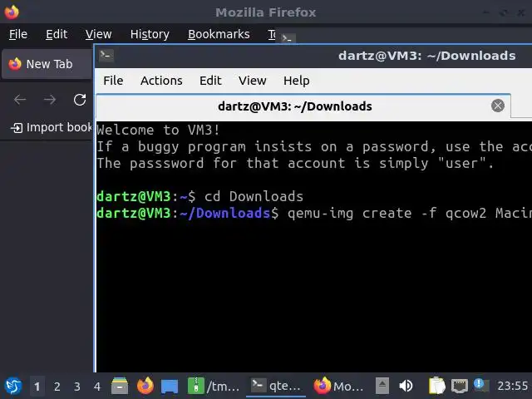Switch to the Mo... Firefox taskbar item
This screenshot has width=532, height=399.
[x=338, y=386]
